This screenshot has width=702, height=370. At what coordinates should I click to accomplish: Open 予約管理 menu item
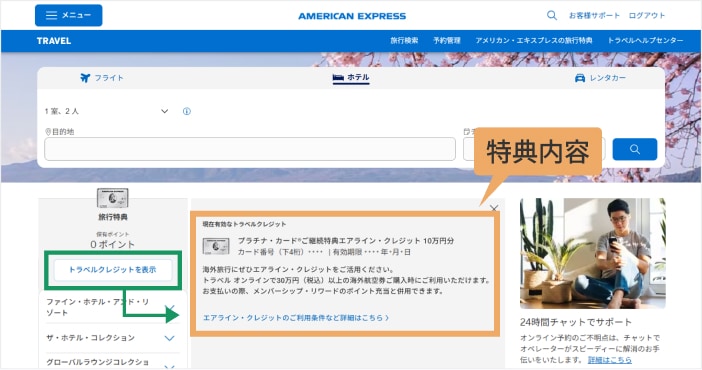[x=446, y=41]
